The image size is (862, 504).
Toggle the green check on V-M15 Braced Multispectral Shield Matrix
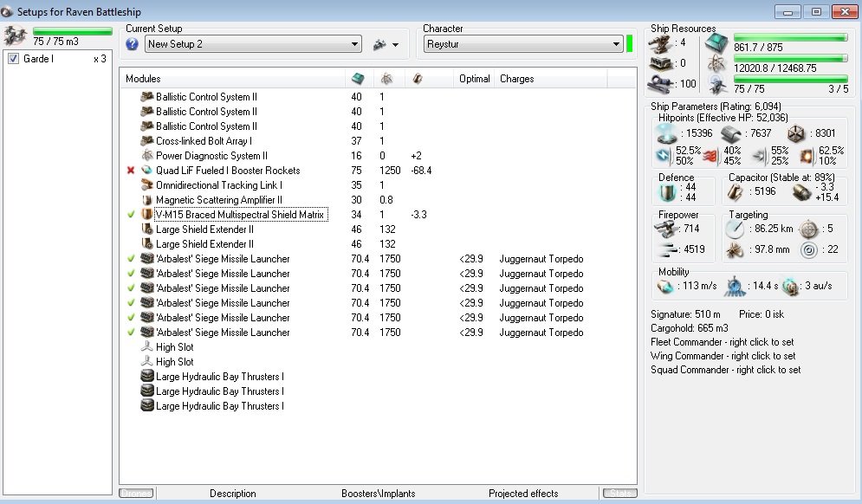click(x=131, y=215)
